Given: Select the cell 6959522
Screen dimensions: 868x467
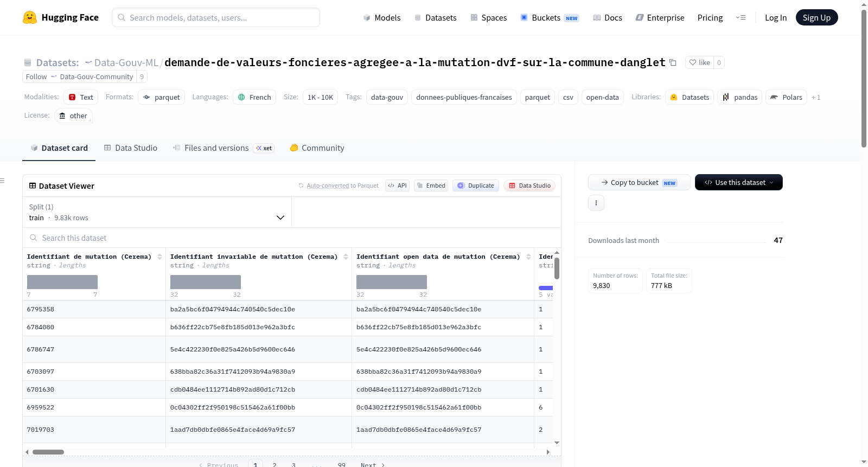Looking at the screenshot, I should 94,407.
